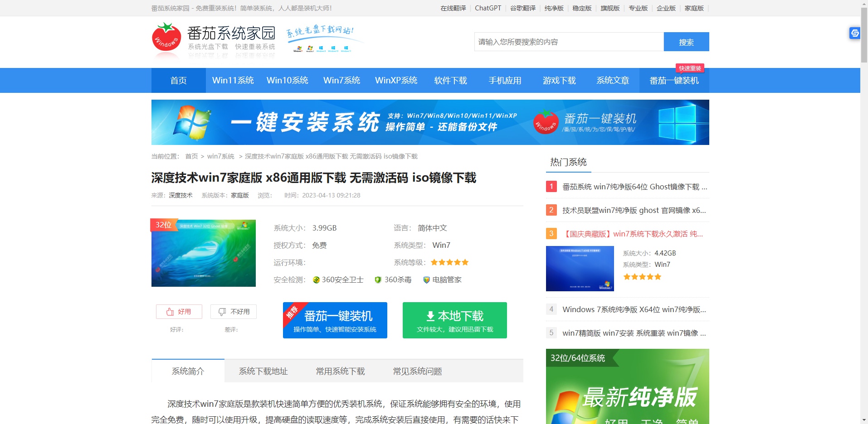
Task: Focus the search input field
Action: coord(569,42)
